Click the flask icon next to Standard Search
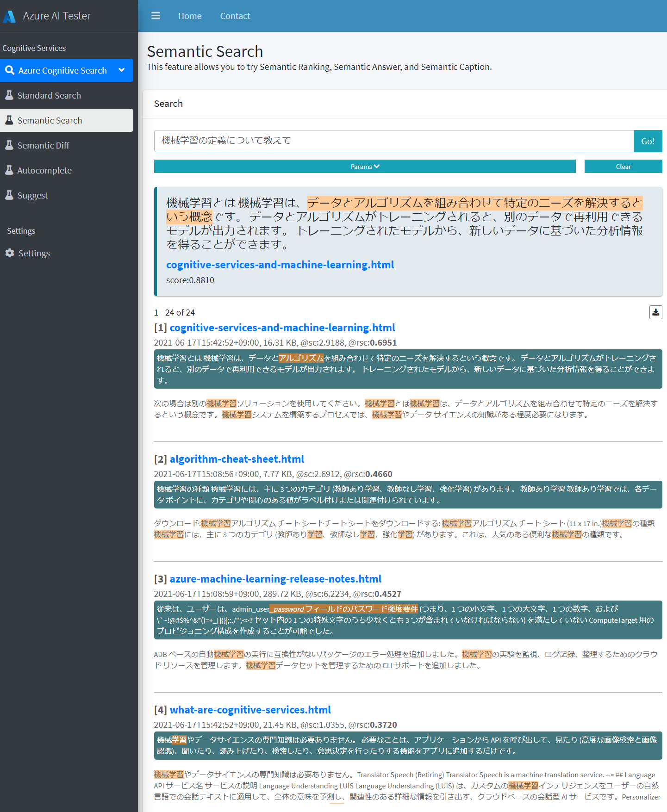667x812 pixels. 9,95
